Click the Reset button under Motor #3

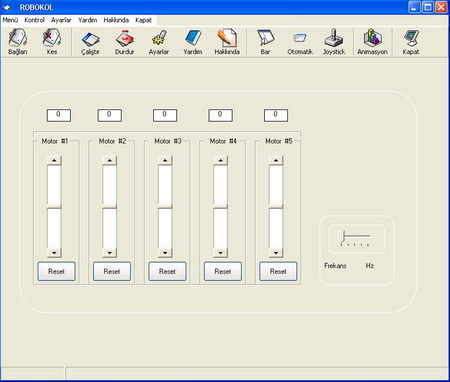pos(167,271)
